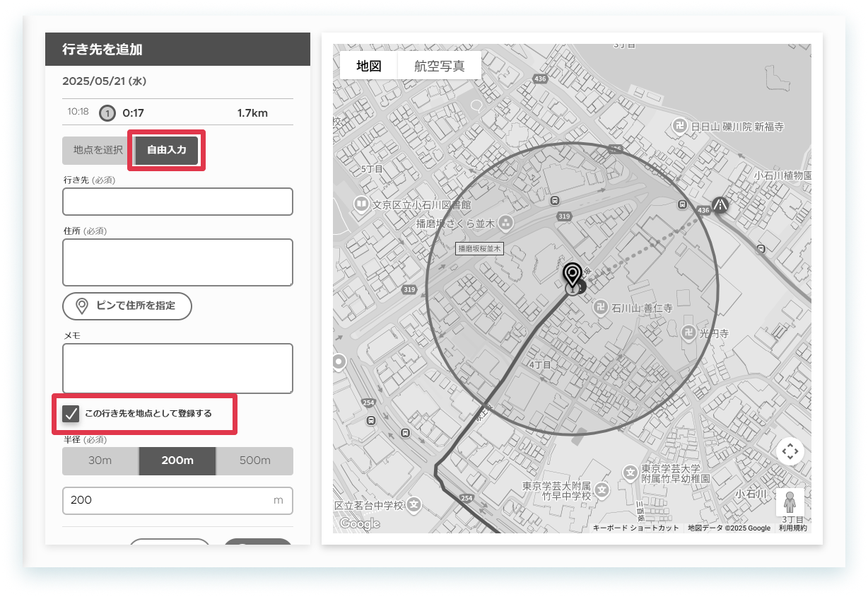The image size is (868, 597).
Task: Click the 0:17 travel time text
Action: [133, 112]
